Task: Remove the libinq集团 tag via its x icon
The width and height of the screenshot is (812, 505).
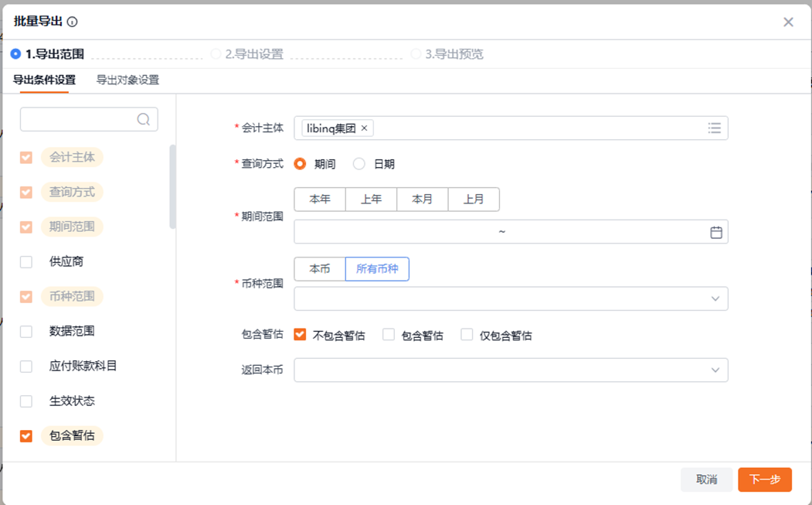Action: (x=364, y=128)
